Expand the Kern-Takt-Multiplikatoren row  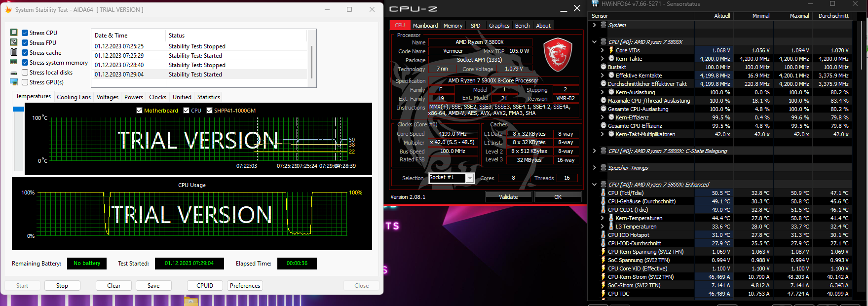pos(602,134)
